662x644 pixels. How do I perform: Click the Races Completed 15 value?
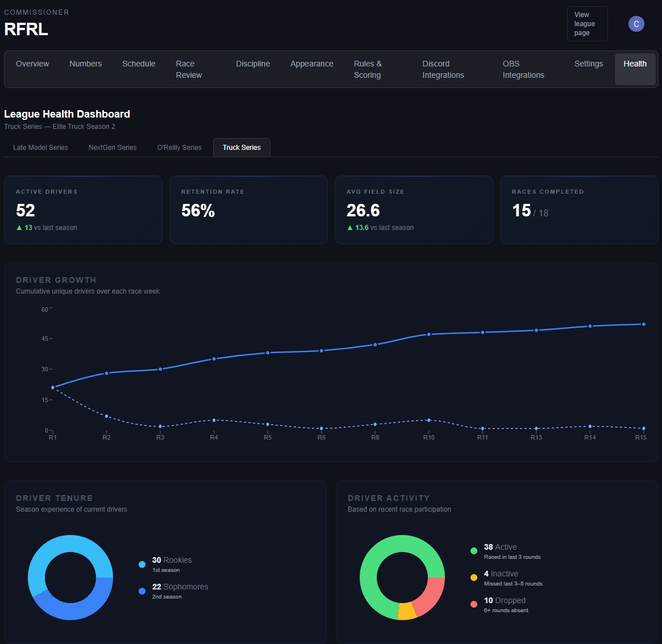(522, 210)
